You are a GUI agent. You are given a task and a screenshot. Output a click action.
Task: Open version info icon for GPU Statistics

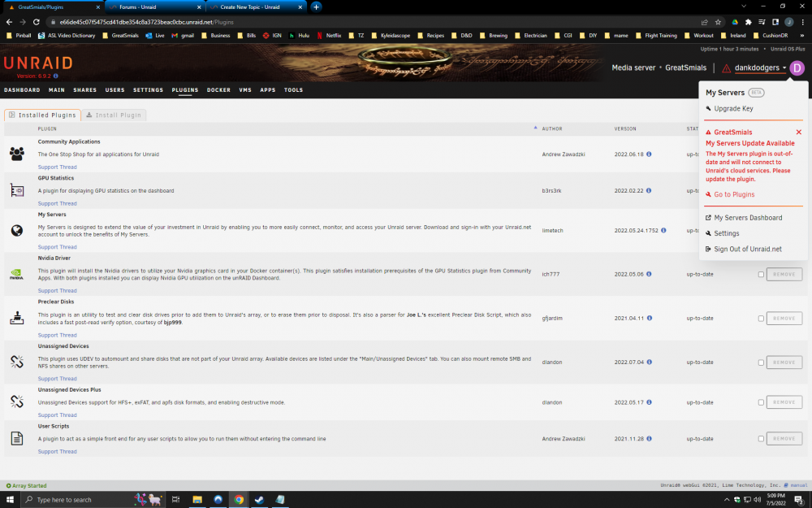(648, 190)
